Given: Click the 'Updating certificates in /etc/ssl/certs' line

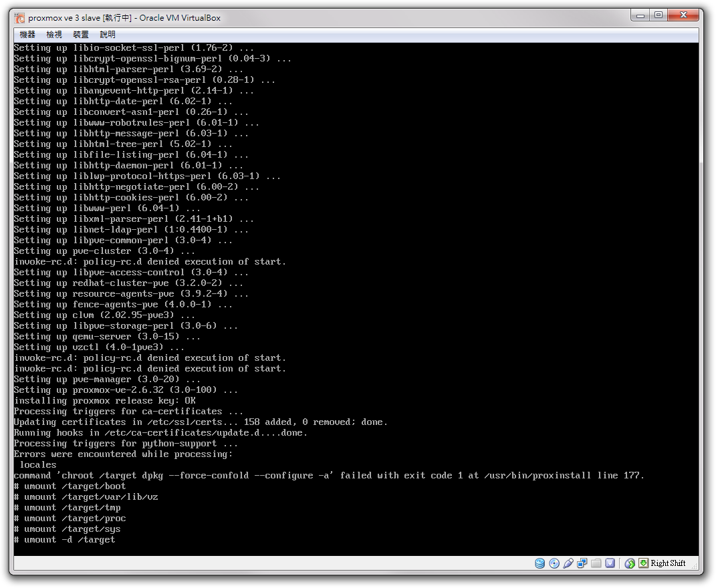Looking at the screenshot, I should coord(201,422).
